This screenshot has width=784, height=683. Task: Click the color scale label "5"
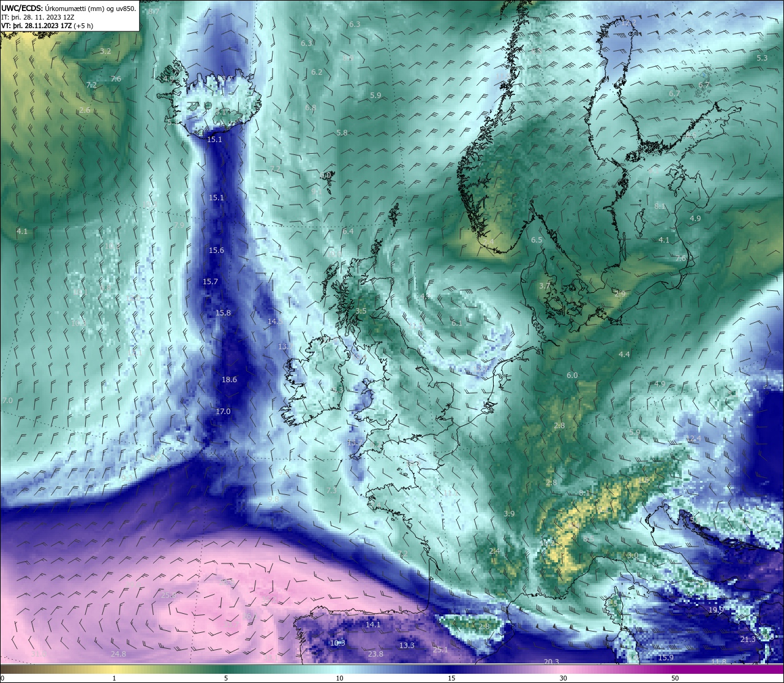[226, 678]
